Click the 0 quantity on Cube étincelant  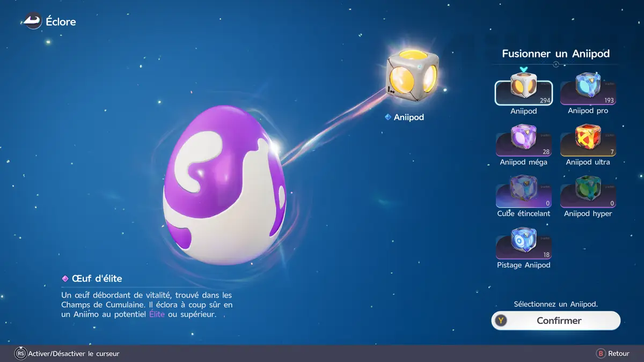tap(547, 203)
